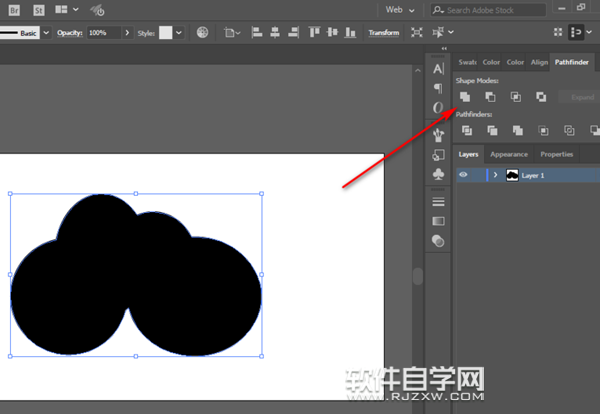Click the Transform button in control bar
This screenshot has height=414, width=600.
coord(383,33)
